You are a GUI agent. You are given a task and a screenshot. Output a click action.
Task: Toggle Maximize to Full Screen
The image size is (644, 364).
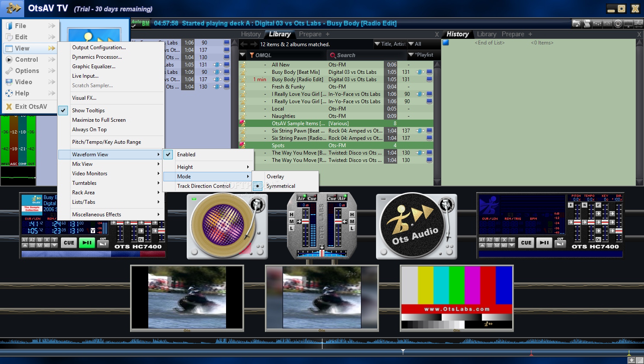tap(99, 120)
